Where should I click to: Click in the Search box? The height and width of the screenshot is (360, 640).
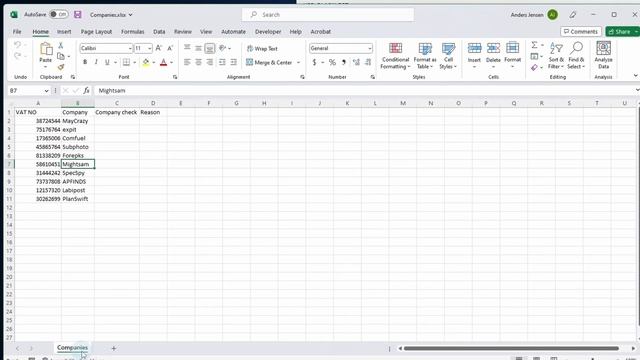(328, 15)
